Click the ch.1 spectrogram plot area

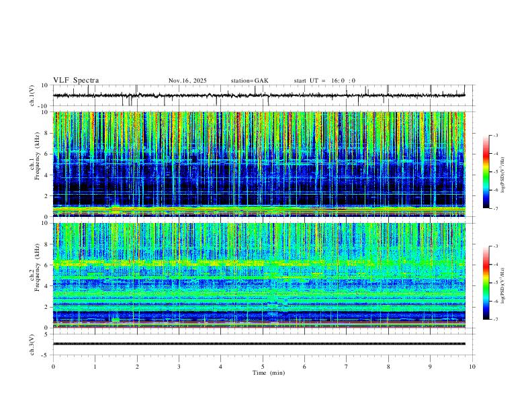pyautogui.click(x=259, y=164)
